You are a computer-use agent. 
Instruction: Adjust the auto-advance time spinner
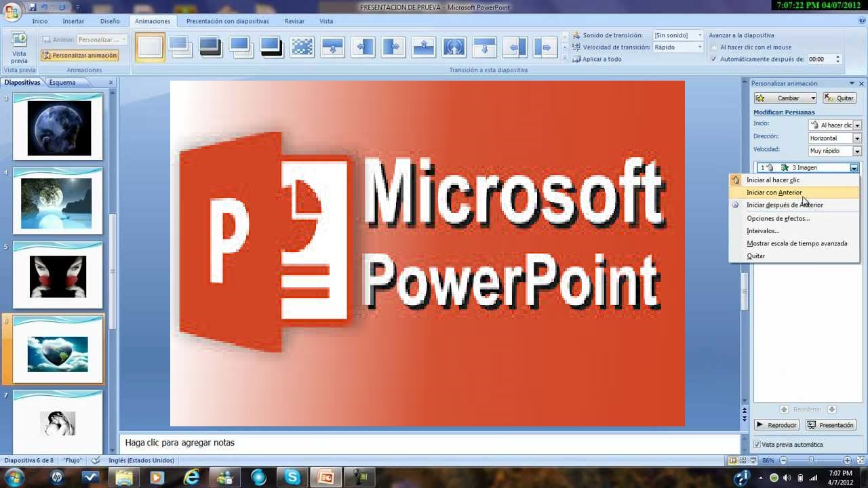point(837,59)
